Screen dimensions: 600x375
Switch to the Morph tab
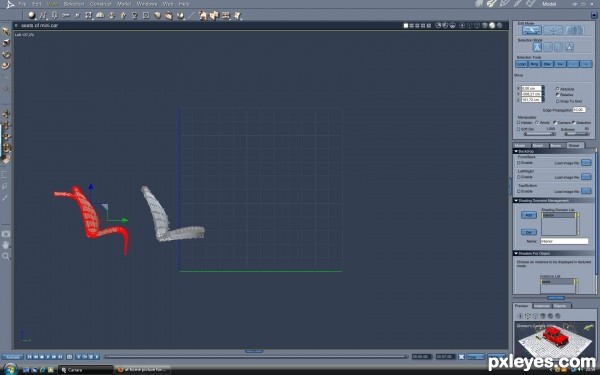[x=538, y=145]
